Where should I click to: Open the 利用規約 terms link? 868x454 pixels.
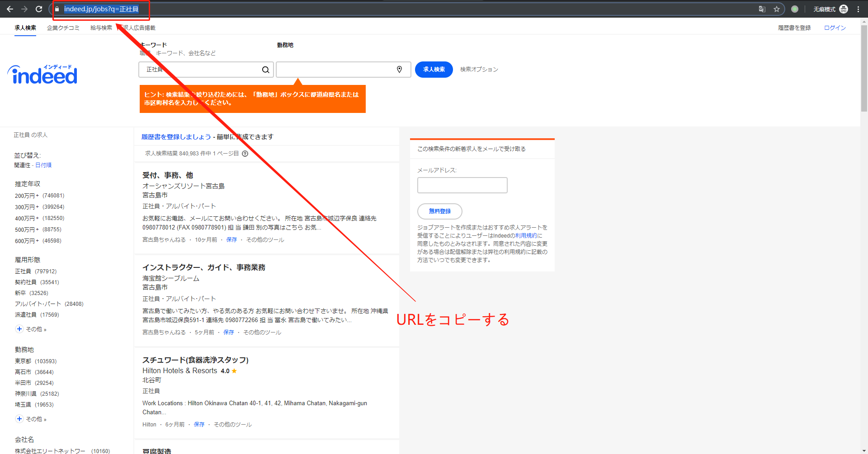(x=526, y=236)
